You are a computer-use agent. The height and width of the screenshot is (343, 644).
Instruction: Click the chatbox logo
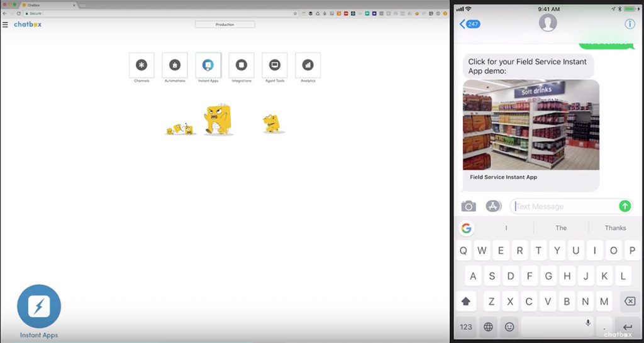point(28,24)
